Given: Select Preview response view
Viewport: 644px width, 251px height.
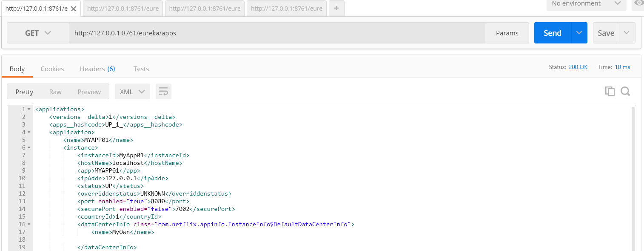Looking at the screenshot, I should click(x=89, y=92).
